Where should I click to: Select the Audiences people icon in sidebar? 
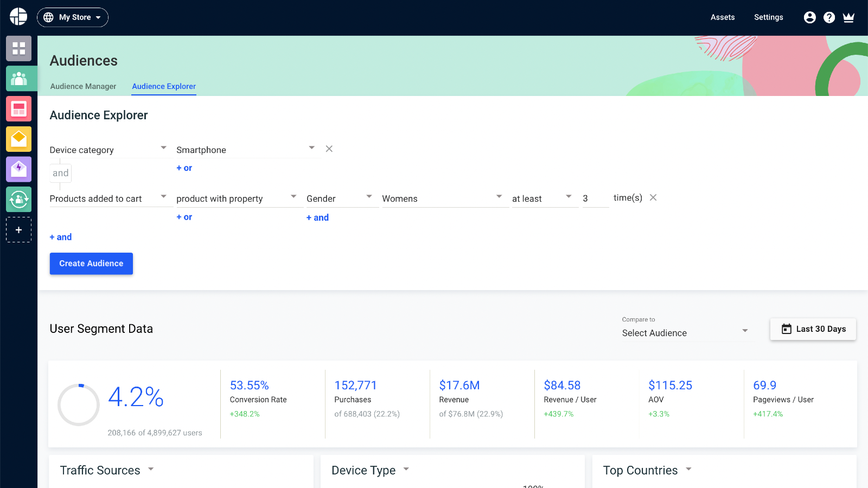tap(18, 78)
